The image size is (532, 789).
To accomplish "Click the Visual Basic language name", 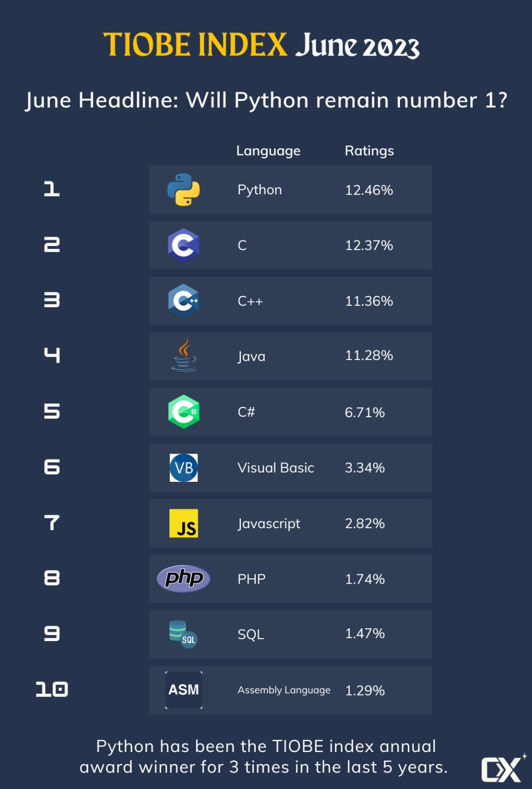I will [x=276, y=467].
